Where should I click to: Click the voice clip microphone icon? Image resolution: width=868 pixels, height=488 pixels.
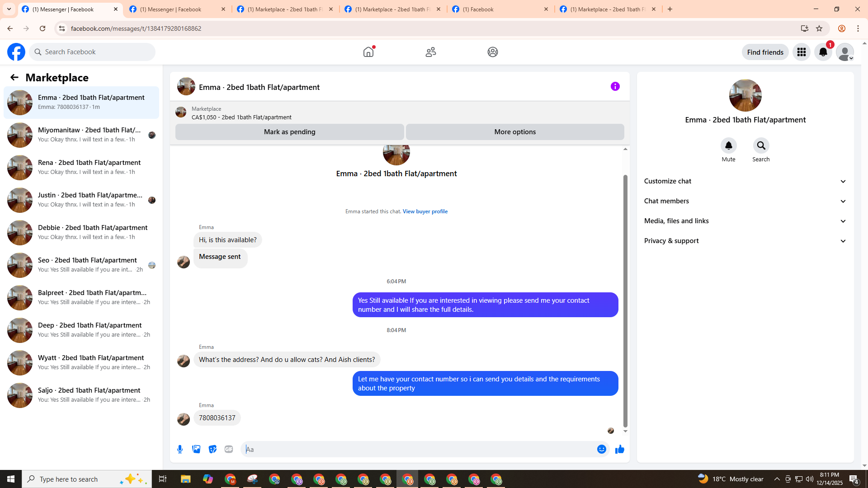[x=180, y=449]
